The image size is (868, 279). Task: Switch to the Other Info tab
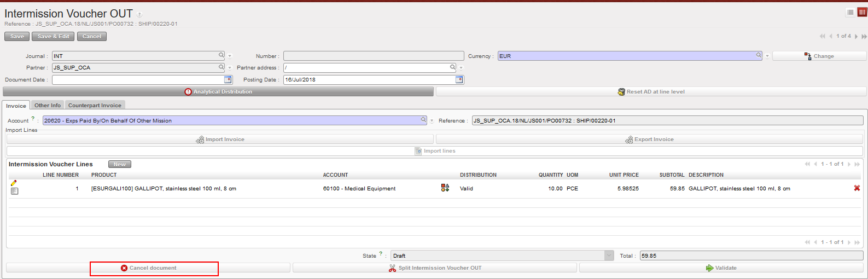(x=48, y=105)
